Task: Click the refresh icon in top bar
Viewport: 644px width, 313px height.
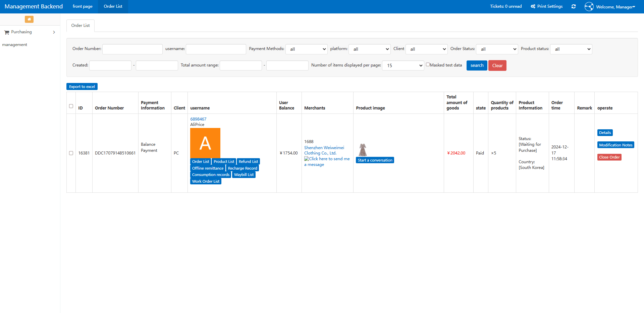Action: pos(574,6)
